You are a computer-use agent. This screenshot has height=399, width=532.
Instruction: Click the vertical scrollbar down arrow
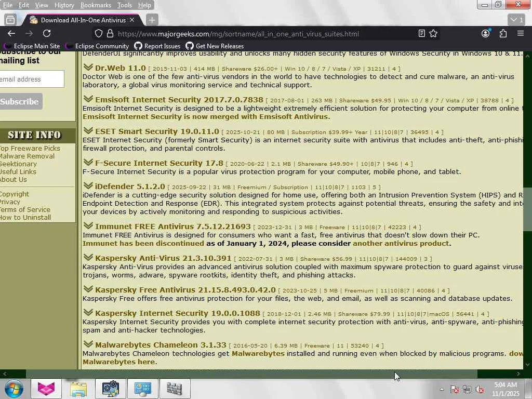pyautogui.click(x=527, y=365)
